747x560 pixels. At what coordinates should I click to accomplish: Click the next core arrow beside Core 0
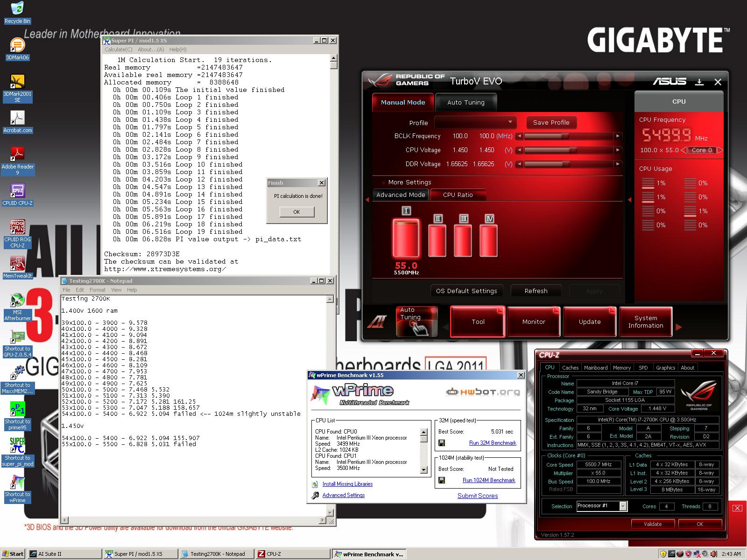pos(719,150)
